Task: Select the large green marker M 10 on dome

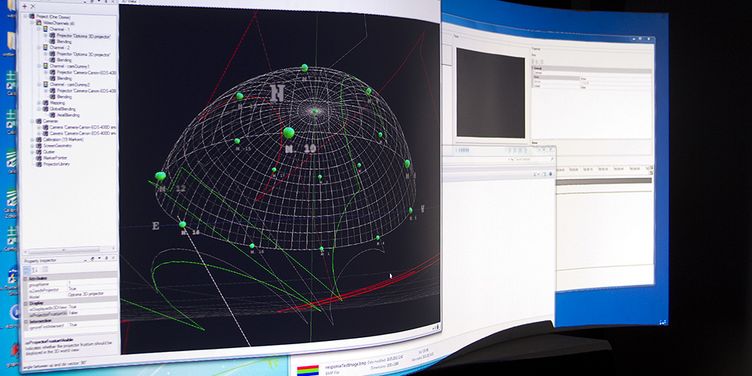Action: [x=289, y=132]
